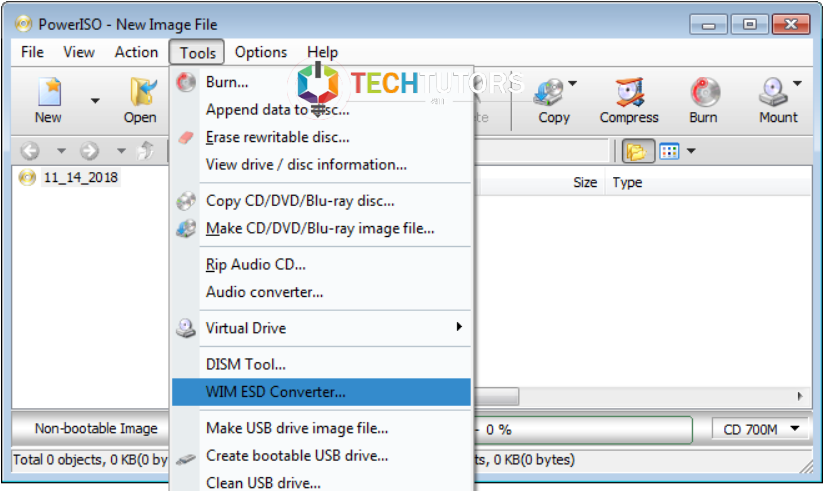Click the Open folder toolbar icon
Viewport: 825px width, 491px height.
pos(142,93)
